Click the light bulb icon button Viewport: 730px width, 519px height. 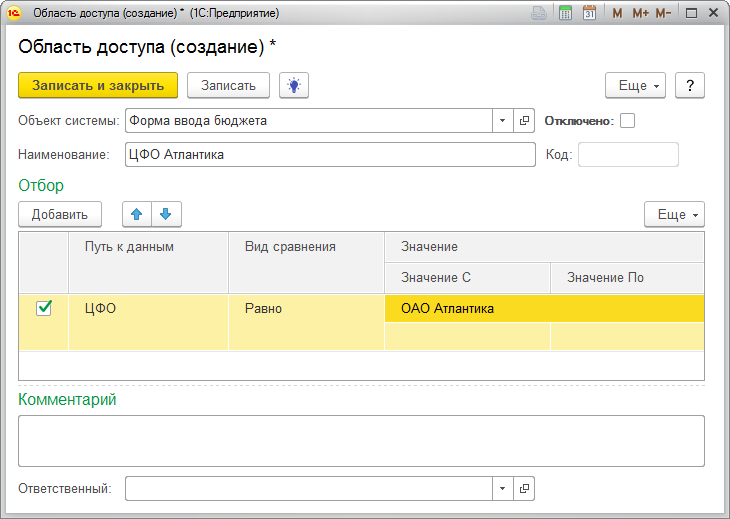tap(294, 85)
